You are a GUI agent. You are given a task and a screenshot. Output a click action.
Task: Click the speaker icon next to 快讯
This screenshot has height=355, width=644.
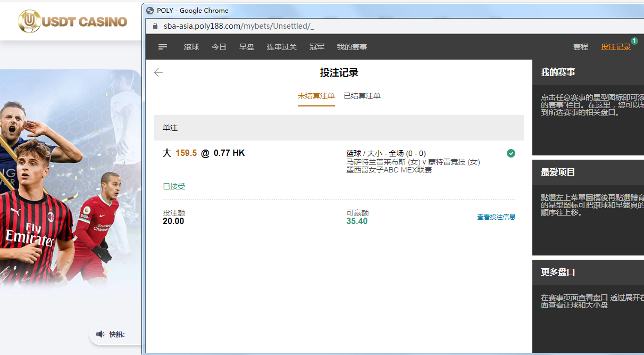pos(101,334)
